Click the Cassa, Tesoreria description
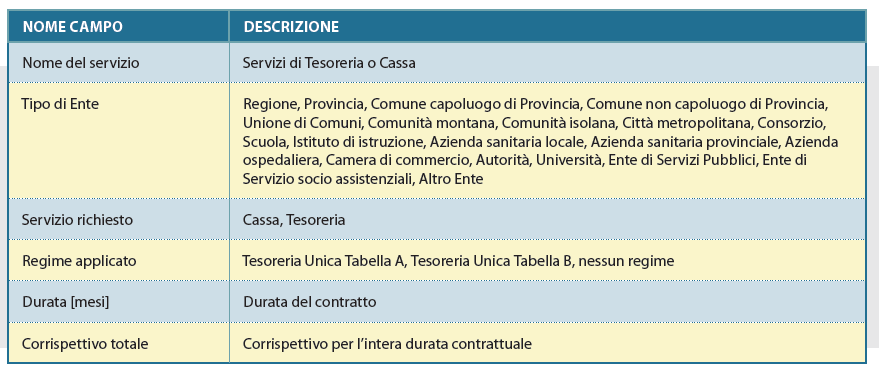 pyautogui.click(x=294, y=220)
